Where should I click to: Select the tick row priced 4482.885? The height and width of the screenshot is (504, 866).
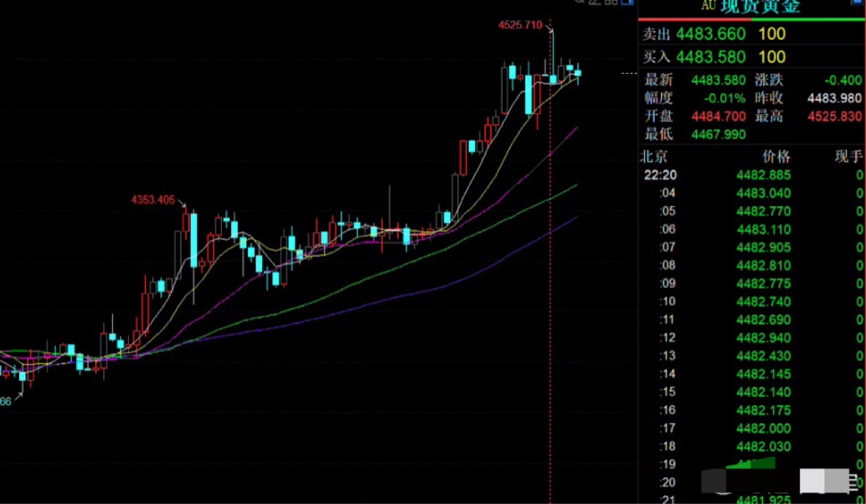[752, 175]
